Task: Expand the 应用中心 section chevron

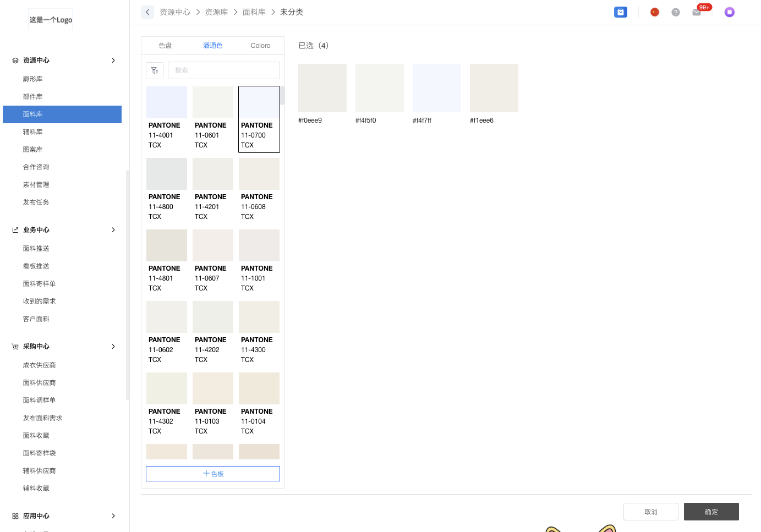Action: 113,516
